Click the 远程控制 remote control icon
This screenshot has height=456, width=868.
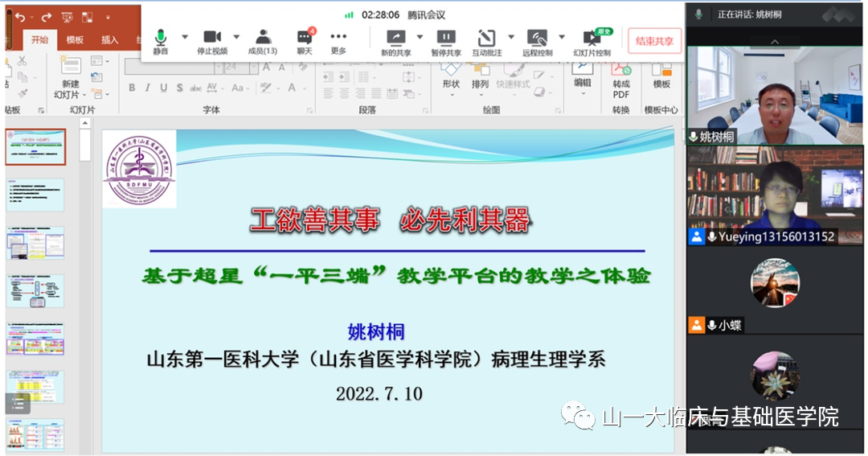537,37
